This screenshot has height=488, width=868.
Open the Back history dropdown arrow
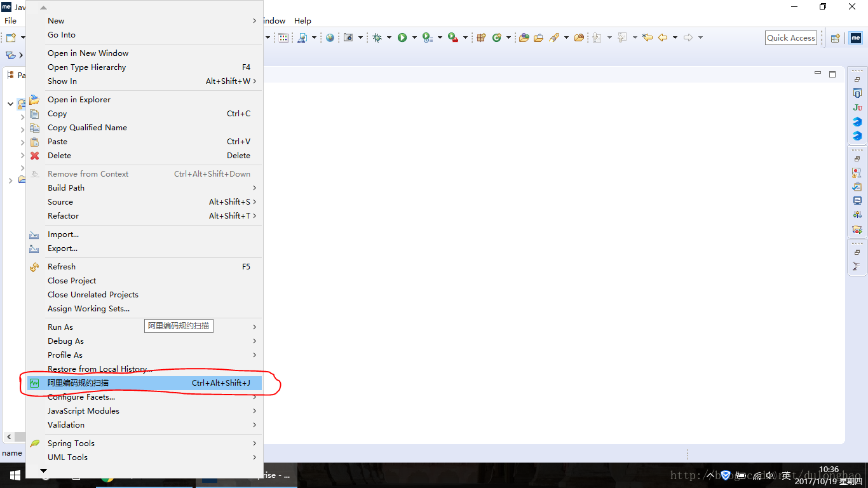pyautogui.click(x=675, y=37)
